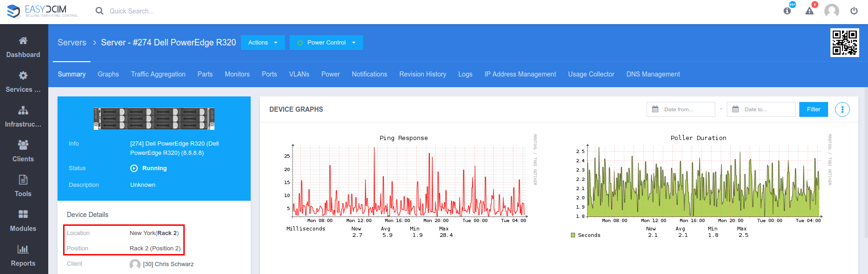Click the Rack 2 (Position 2) link
Image resolution: width=868 pixels, height=274 pixels.
click(155, 249)
